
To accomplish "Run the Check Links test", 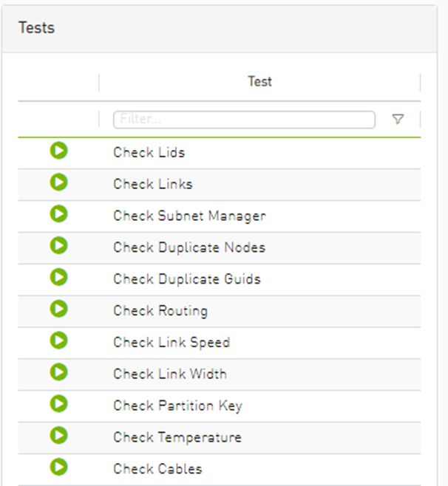I will 58,182.
